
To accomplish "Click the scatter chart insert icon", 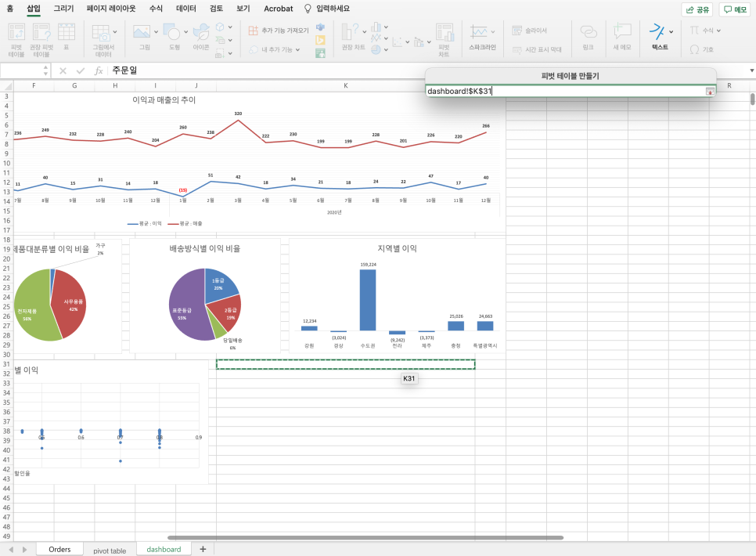I will [398, 42].
